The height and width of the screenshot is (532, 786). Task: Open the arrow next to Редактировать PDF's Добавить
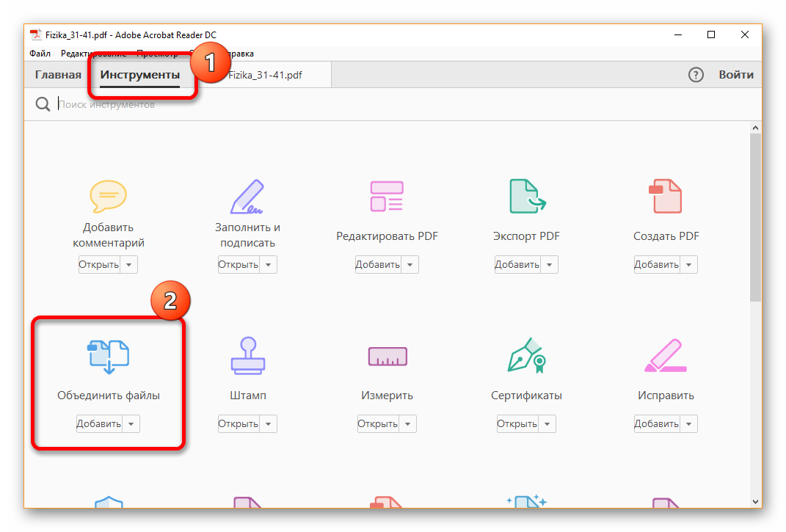[410, 265]
